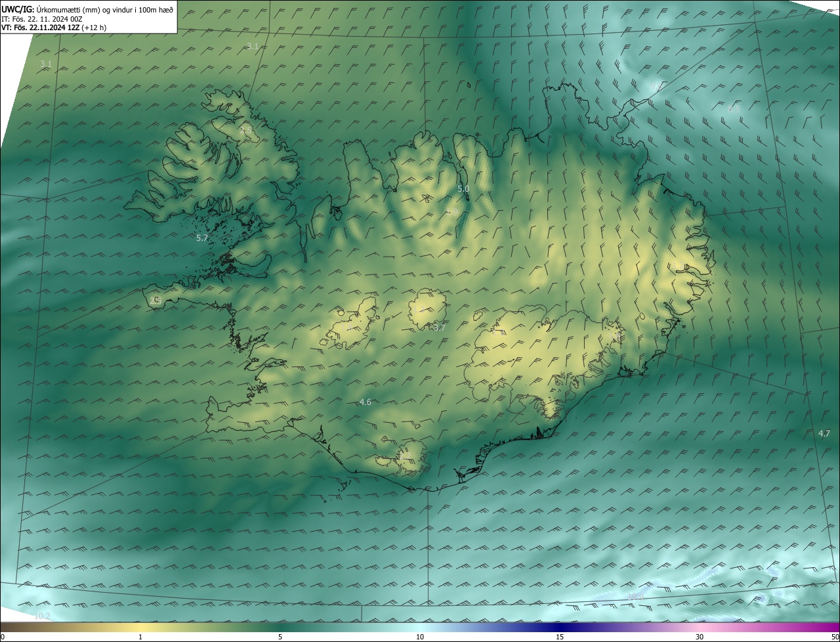
Task: Click the title "UWC/IG: Úrkomumætti (mm) og vindur"
Action: click(x=87, y=9)
